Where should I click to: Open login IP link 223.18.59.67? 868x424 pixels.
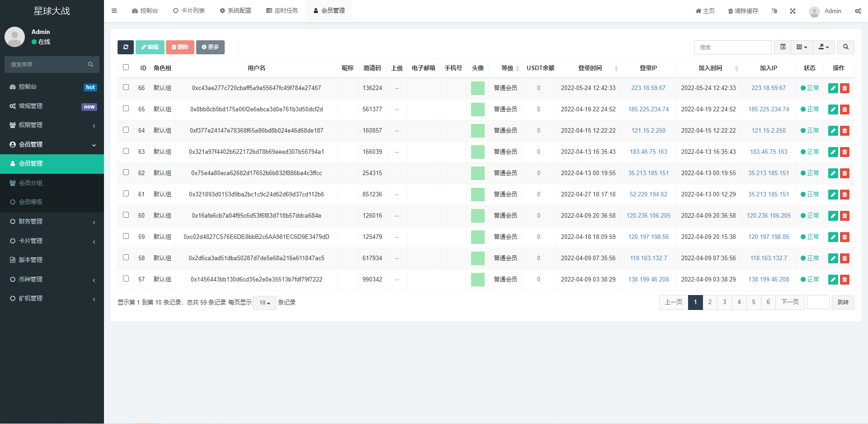click(x=648, y=88)
